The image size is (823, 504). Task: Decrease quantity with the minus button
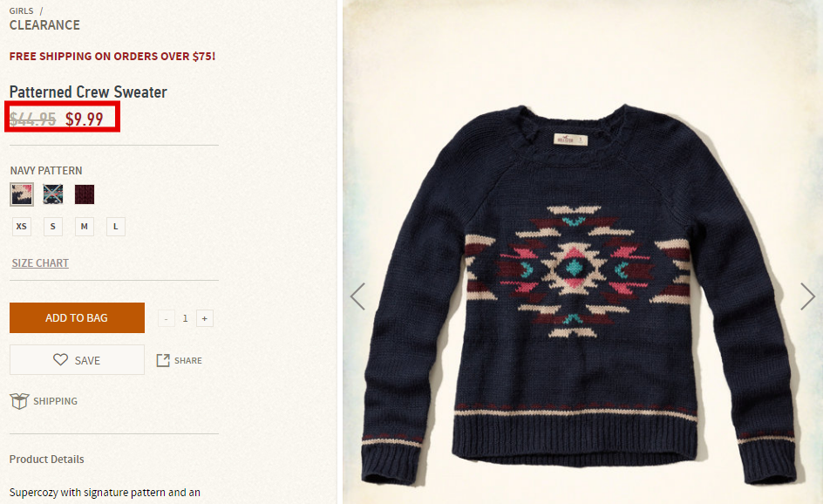pyautogui.click(x=167, y=318)
